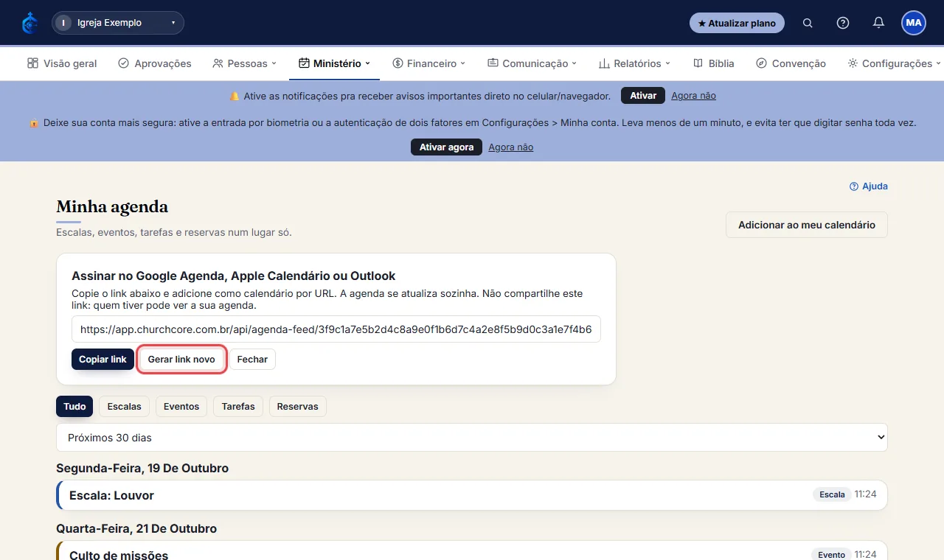The image size is (944, 560).
Task: Dismiss notifications banner with Agora não
Action: [693, 96]
